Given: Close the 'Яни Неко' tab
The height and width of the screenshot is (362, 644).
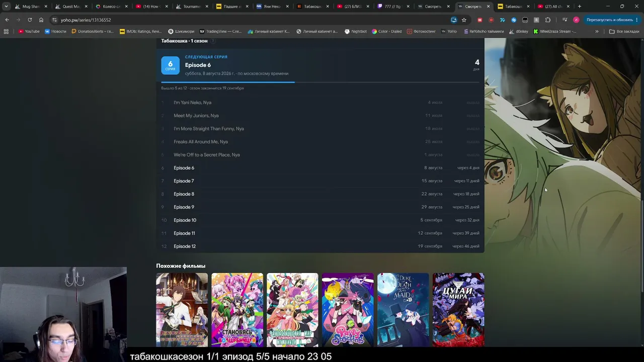Looking at the screenshot, I should (x=287, y=7).
